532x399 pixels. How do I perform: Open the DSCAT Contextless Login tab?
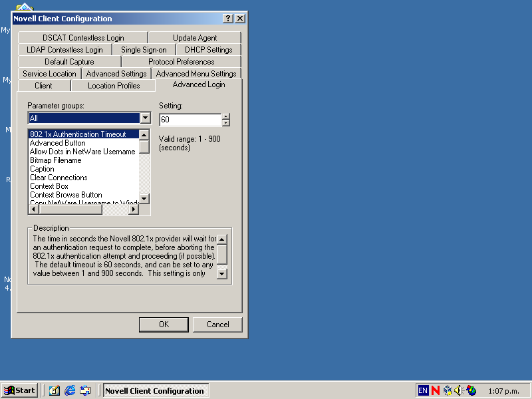coord(83,38)
